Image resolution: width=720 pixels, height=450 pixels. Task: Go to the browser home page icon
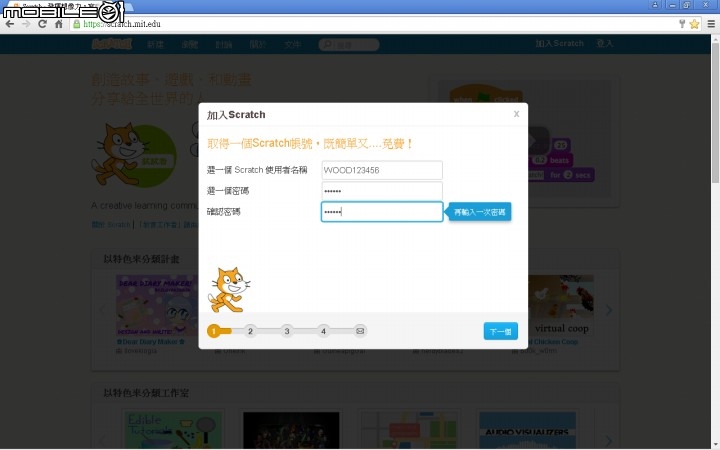pos(59,24)
